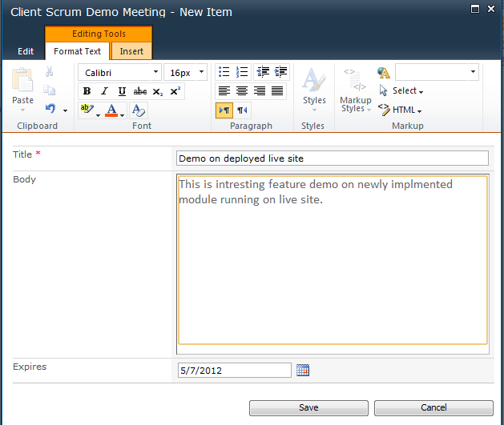Open the Markup Styles menu
Screen dimensions: 504x425
pyautogui.click(x=356, y=90)
